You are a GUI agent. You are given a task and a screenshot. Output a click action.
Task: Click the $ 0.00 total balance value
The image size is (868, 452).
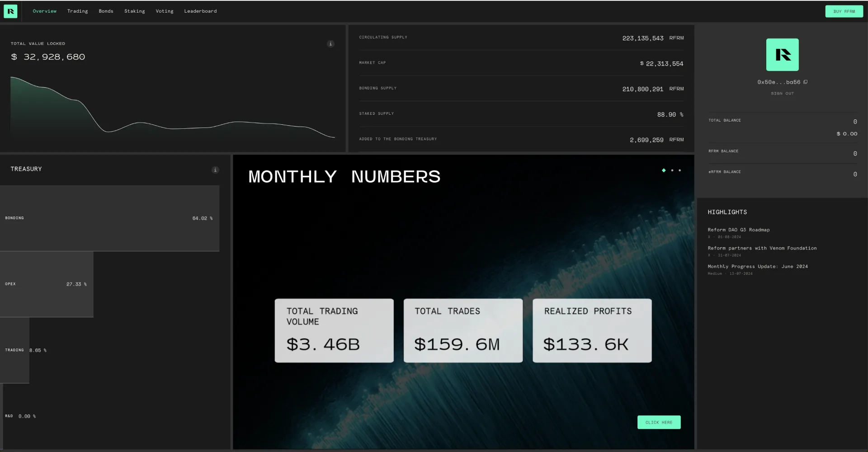coord(847,134)
